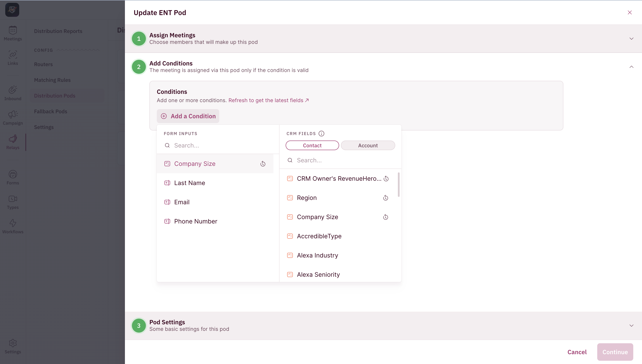Viewport: 642px width, 364px height.
Task: Select Company Size CRM field
Action: pos(338,217)
